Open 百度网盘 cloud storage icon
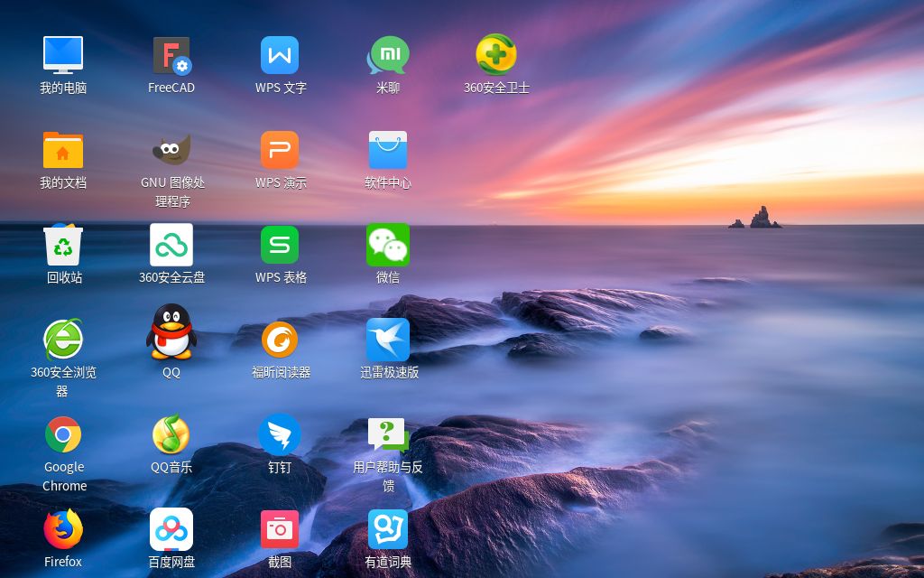924x578 pixels. click(x=171, y=529)
